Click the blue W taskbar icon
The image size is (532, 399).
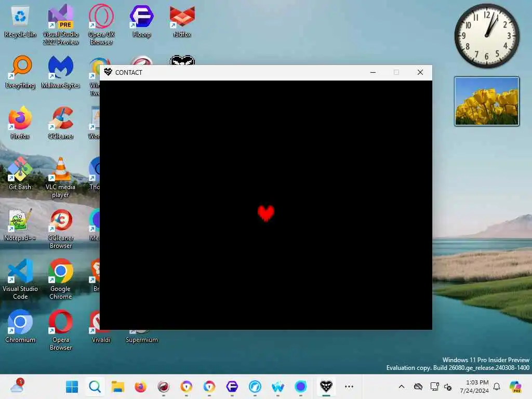pyautogui.click(x=278, y=387)
